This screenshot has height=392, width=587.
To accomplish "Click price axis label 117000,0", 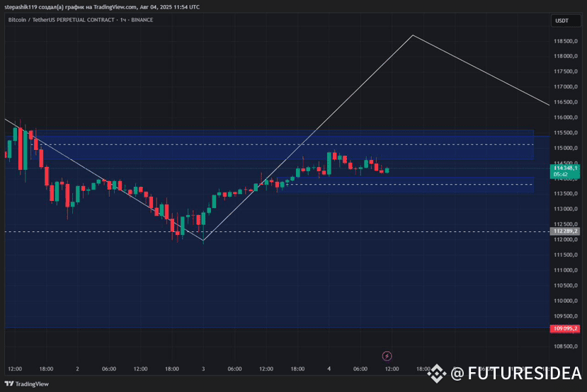I will point(566,87).
